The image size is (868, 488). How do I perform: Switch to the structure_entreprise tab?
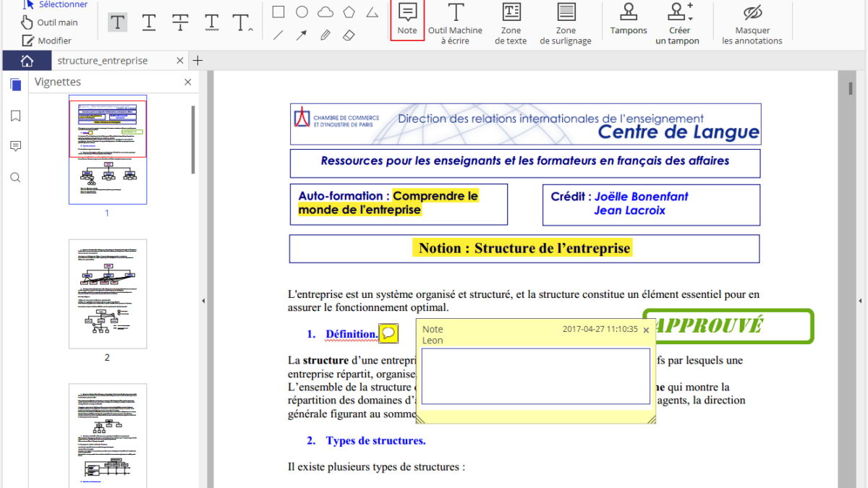pos(103,61)
